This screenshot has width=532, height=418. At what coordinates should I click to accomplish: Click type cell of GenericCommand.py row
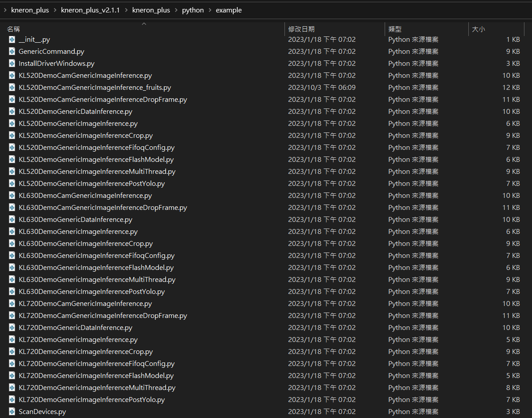[413, 52]
